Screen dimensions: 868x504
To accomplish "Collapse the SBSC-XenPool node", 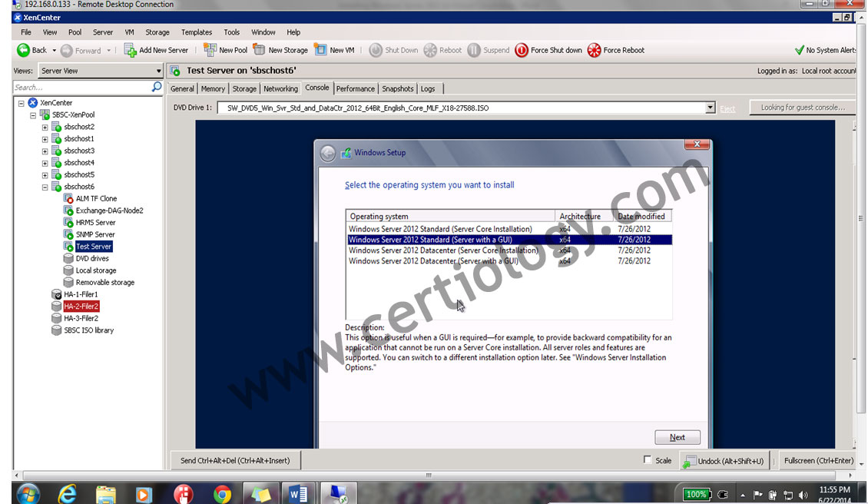I will (33, 115).
